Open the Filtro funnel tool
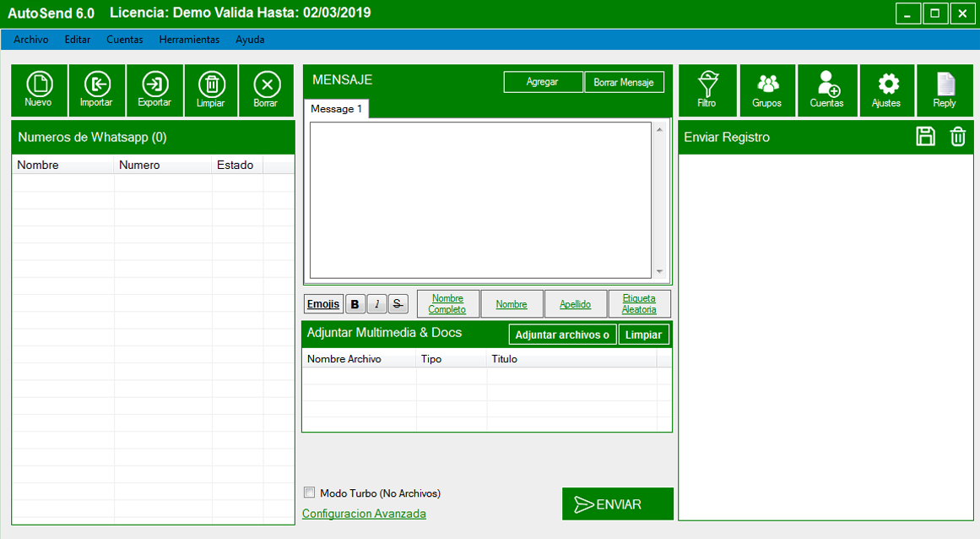980x539 pixels. (707, 90)
